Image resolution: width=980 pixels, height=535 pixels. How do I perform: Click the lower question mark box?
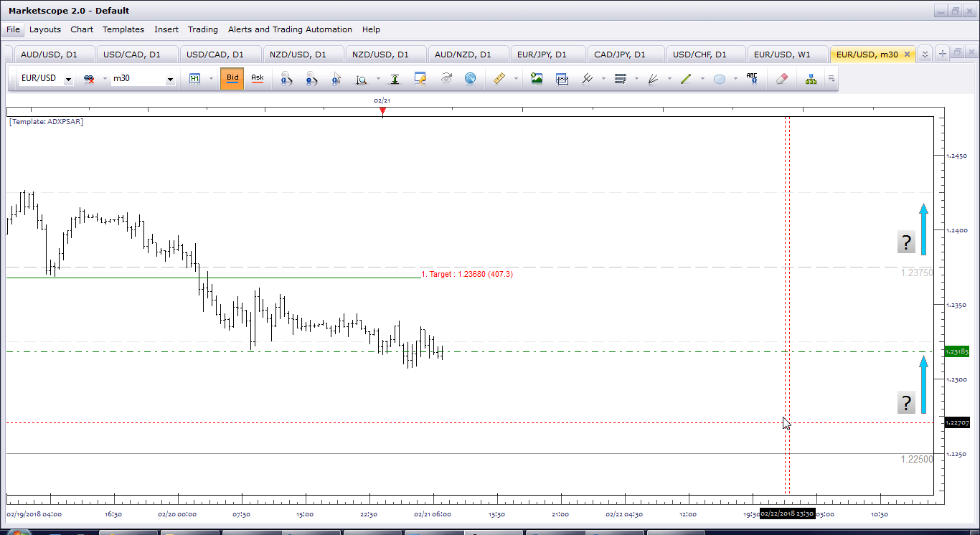907,402
